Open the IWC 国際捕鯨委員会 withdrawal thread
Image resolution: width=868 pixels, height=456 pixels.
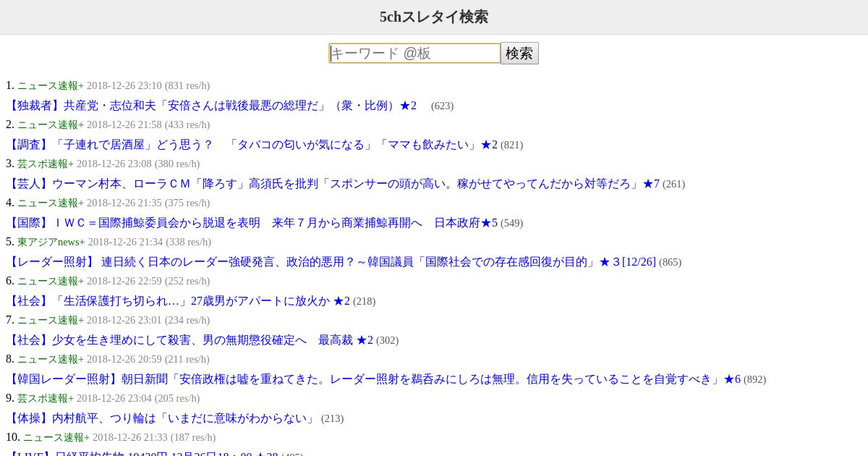pyautogui.click(x=252, y=223)
